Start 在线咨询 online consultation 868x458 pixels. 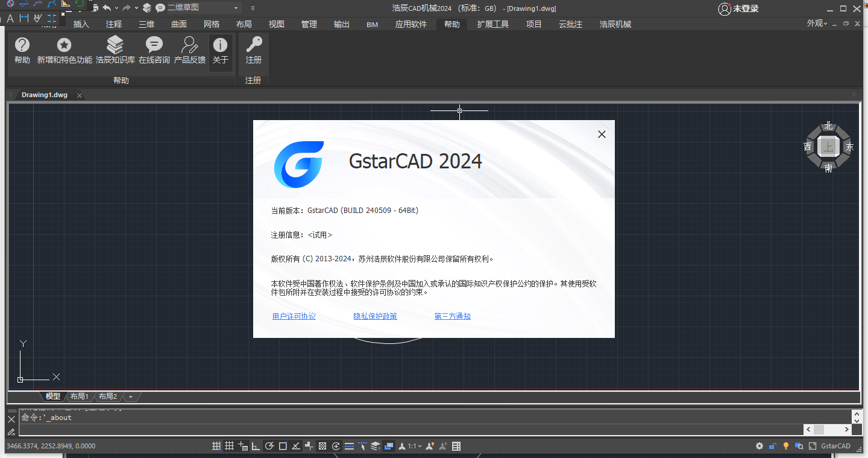click(x=154, y=50)
